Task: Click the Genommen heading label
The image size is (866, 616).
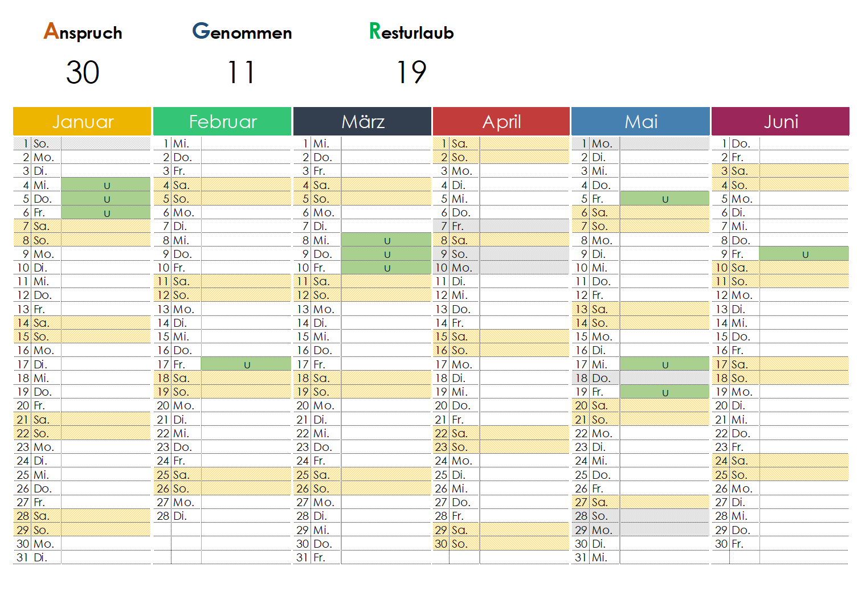Action: point(242,32)
